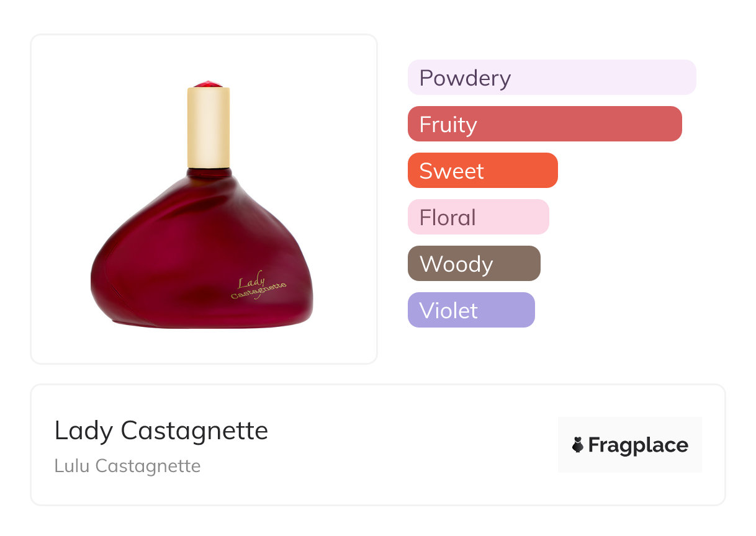Click the purple Violet accord bar
756x536 pixels.
point(470,310)
